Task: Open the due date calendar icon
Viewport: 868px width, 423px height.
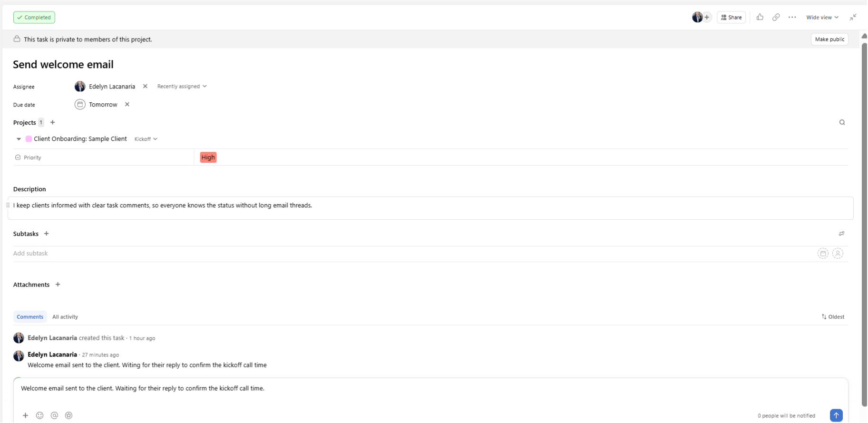Action: pyautogui.click(x=80, y=104)
